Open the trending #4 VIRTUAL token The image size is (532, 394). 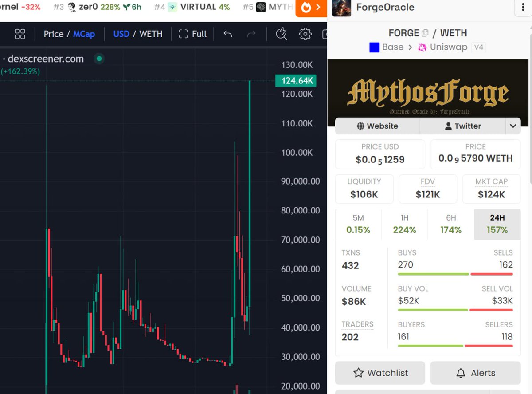[192, 7]
